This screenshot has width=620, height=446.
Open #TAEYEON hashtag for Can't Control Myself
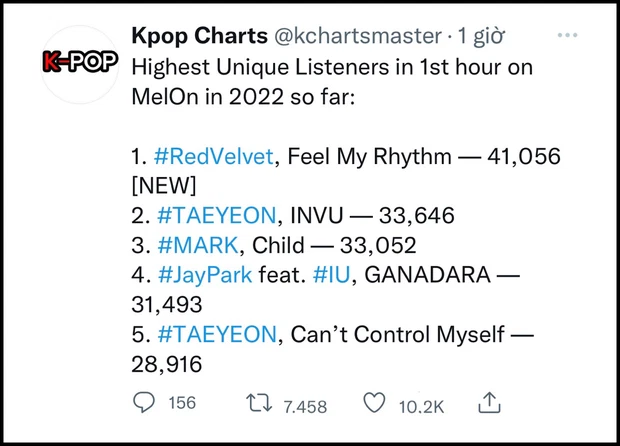[x=217, y=334]
